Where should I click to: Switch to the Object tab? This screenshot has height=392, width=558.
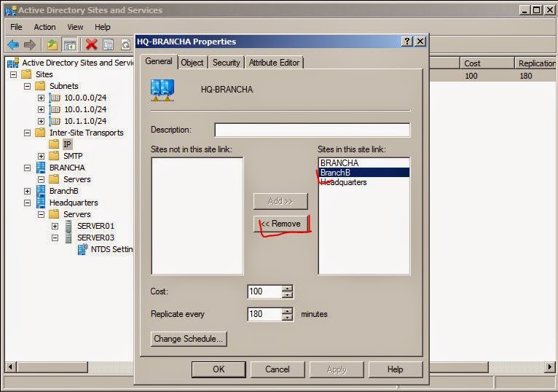192,63
